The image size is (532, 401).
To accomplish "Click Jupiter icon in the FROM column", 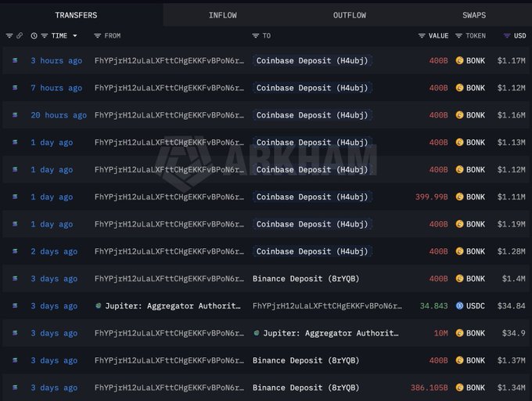I will 98,305.
